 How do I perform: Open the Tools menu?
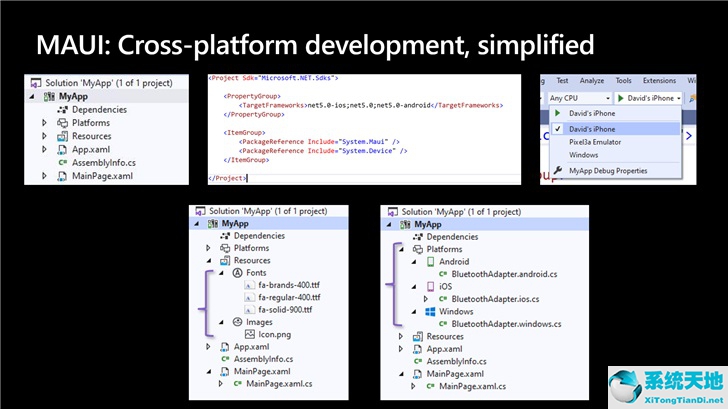coord(623,81)
